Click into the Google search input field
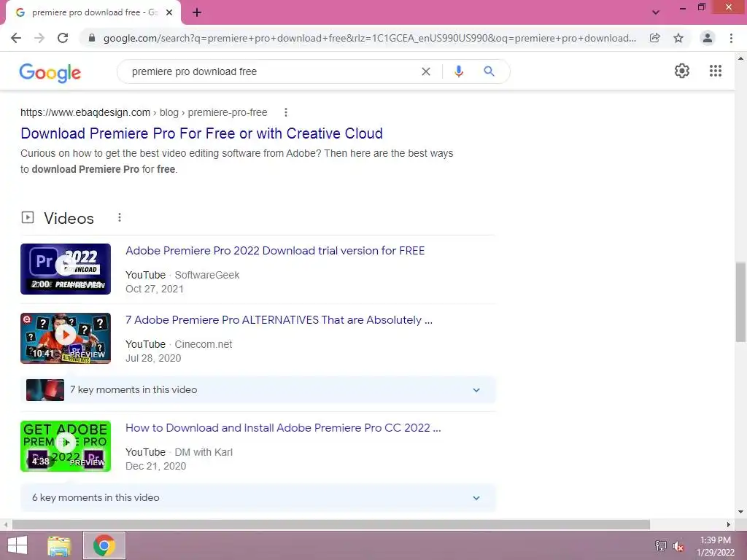The width and height of the screenshot is (747, 560). pyautogui.click(x=271, y=71)
